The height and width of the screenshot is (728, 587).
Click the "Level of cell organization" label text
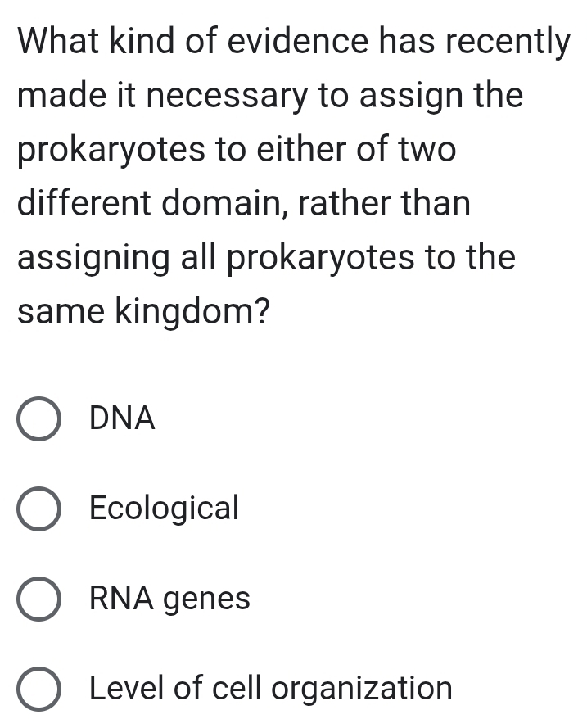coord(270,688)
